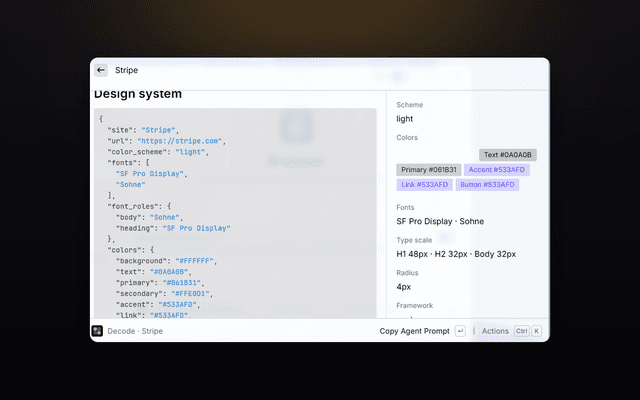The width and height of the screenshot is (640, 400).
Task: Select the Primary #061B31 color chip
Action: tap(429, 170)
